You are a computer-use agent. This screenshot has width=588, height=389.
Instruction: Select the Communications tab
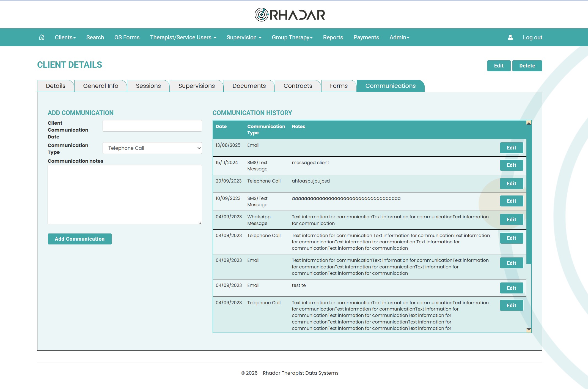point(391,86)
